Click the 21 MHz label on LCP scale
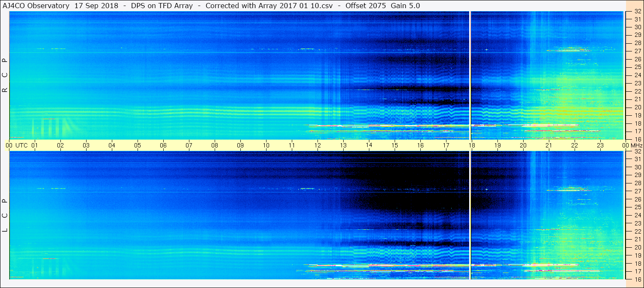The image size is (644, 288). 638,240
